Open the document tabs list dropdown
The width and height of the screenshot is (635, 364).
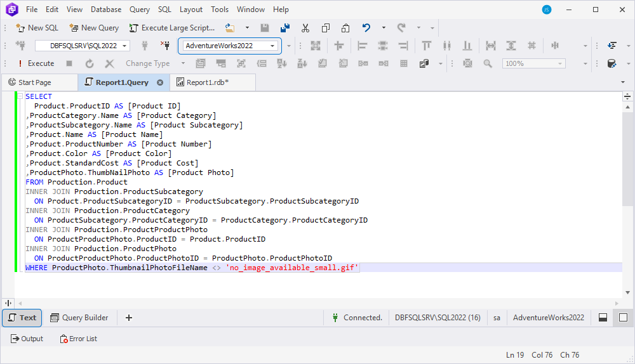pos(623,82)
